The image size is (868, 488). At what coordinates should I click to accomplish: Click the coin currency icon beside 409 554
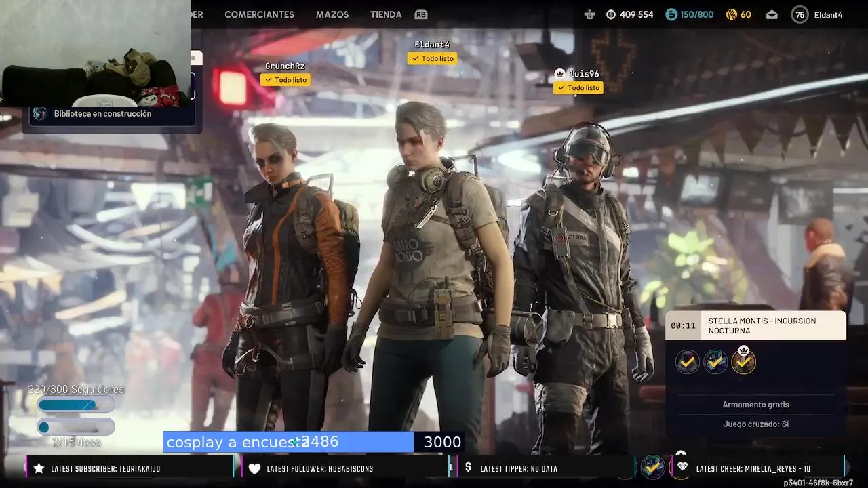tap(610, 14)
